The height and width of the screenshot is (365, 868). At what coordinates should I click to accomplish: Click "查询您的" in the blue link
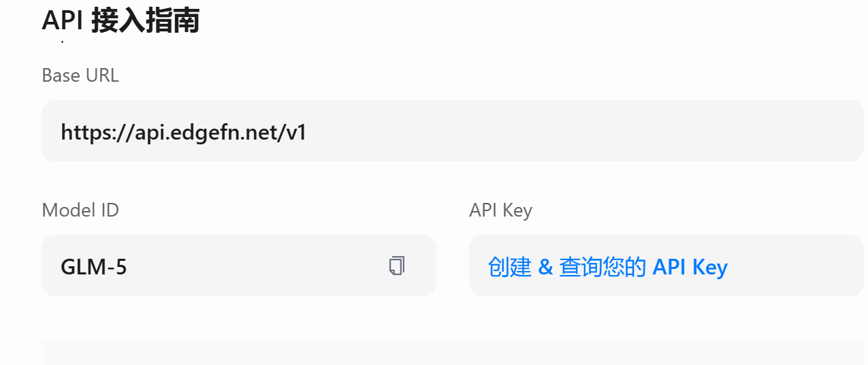602,267
